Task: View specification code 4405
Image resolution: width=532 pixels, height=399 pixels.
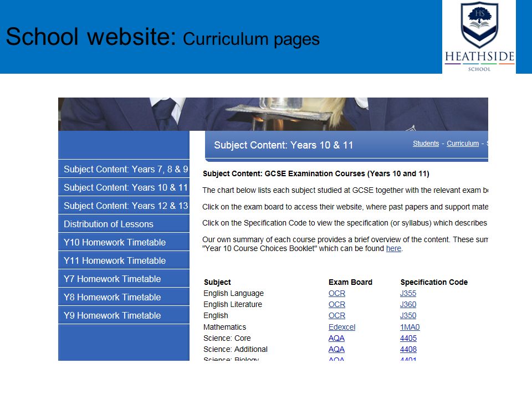Action: (408, 338)
